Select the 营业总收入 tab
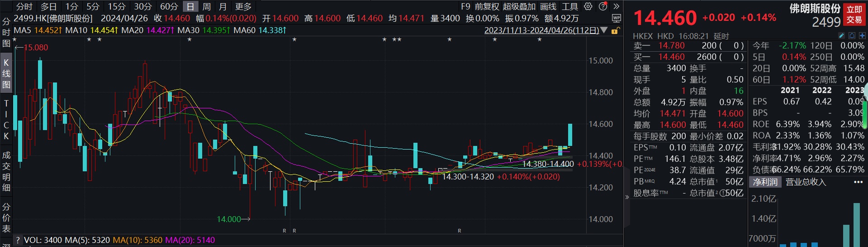The image size is (868, 247). 806,182
